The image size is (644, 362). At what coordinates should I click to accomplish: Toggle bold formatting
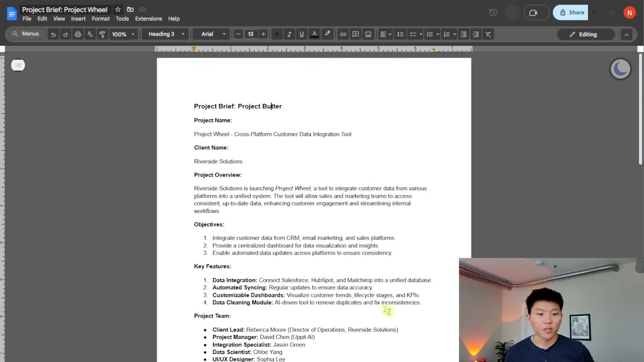pos(277,34)
